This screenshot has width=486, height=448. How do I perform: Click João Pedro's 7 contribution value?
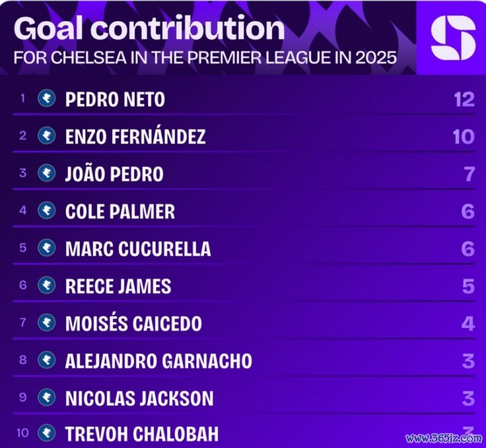[x=468, y=174]
